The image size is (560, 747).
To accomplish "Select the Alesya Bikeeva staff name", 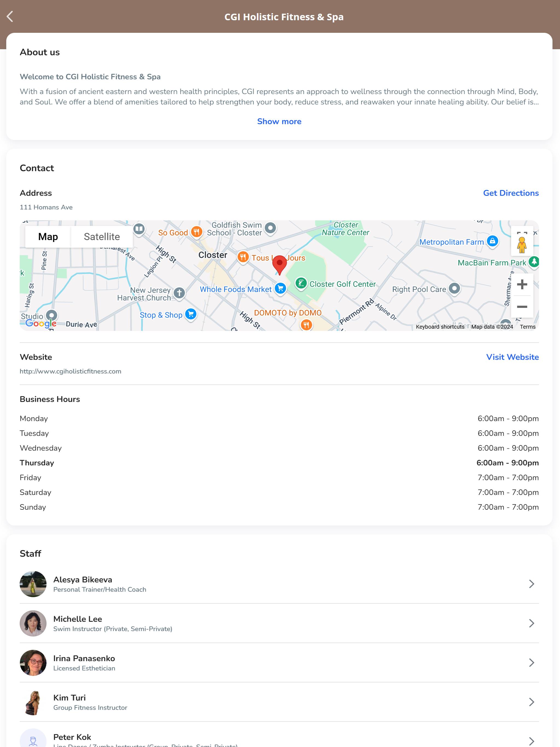I will [x=83, y=580].
